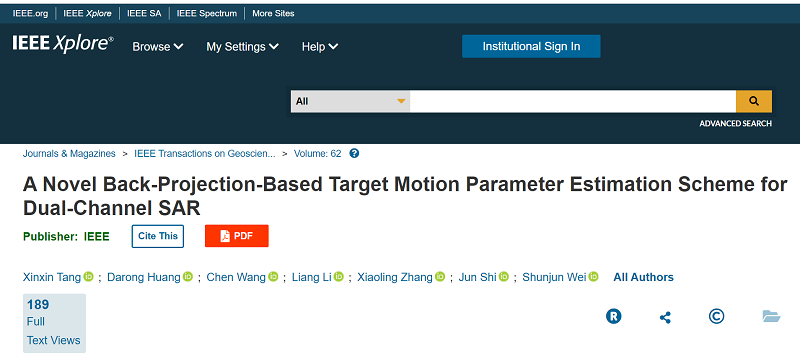Open the My Settings dropdown

[242, 46]
